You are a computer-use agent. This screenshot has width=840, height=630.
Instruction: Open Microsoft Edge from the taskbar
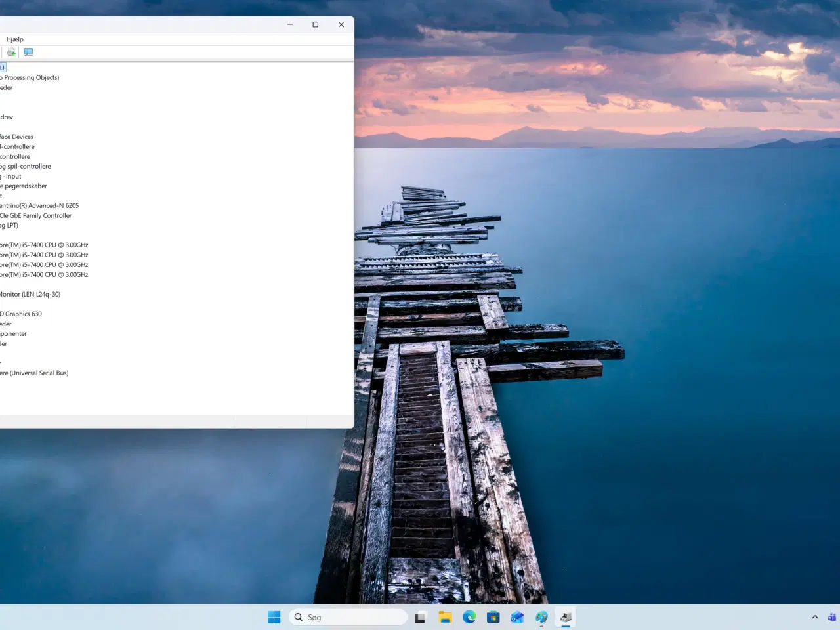click(x=469, y=617)
